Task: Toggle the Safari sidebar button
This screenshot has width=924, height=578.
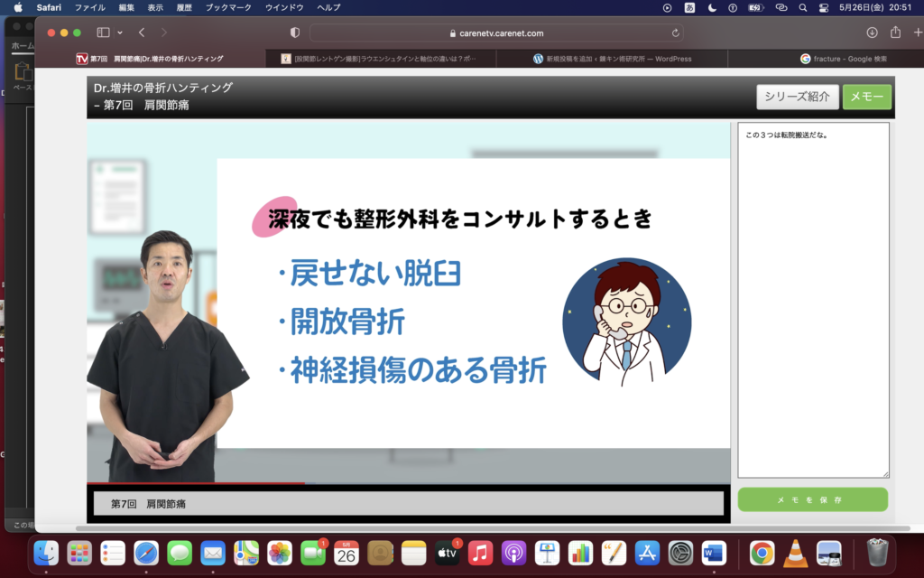Action: pyautogui.click(x=103, y=33)
